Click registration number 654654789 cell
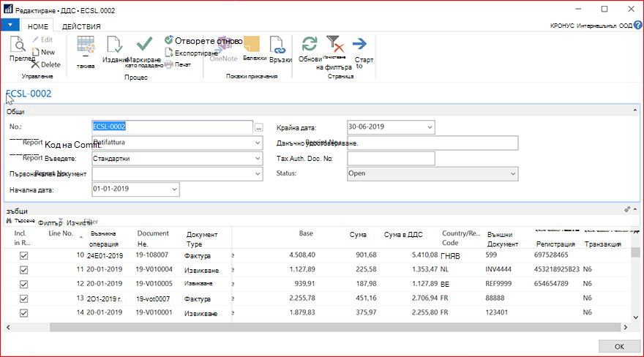 click(x=551, y=284)
